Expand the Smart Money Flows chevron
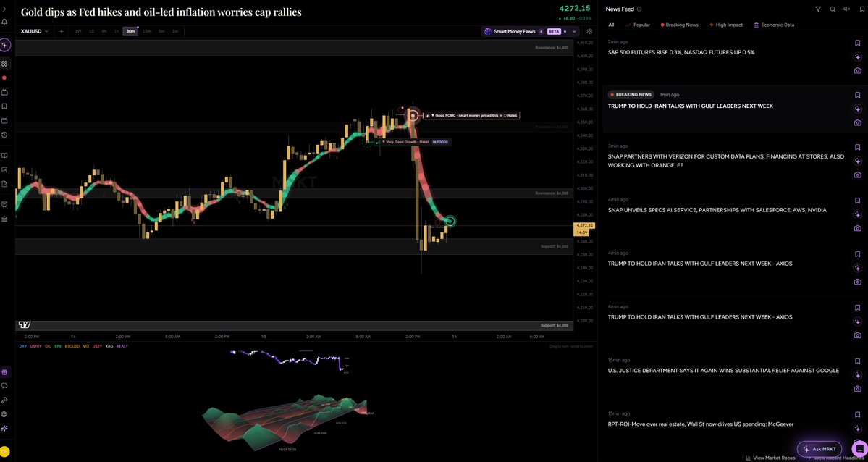 pyautogui.click(x=574, y=32)
